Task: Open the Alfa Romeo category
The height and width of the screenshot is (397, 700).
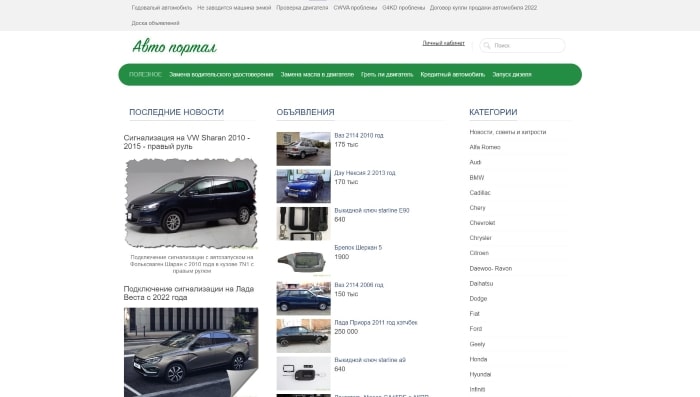Action: click(485, 147)
